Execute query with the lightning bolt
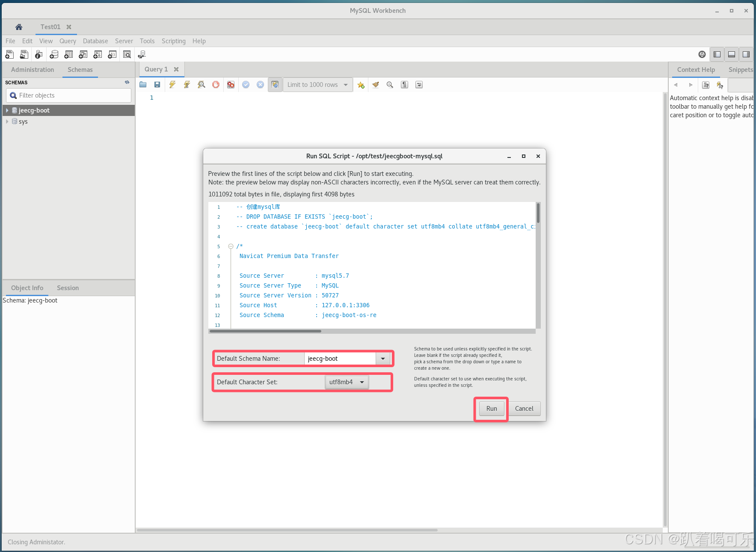The image size is (756, 552). pos(172,85)
